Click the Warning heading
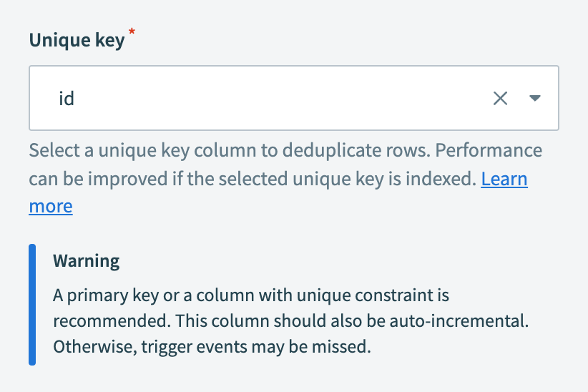 pyautogui.click(x=87, y=261)
